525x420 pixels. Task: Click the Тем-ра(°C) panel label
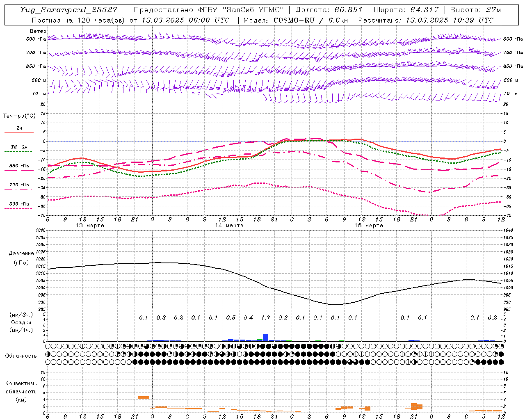point(19,116)
